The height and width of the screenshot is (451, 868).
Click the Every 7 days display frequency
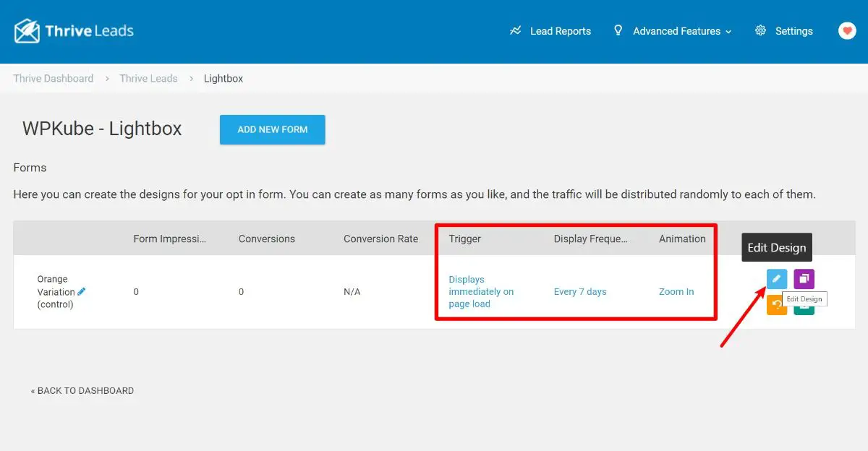(x=580, y=291)
